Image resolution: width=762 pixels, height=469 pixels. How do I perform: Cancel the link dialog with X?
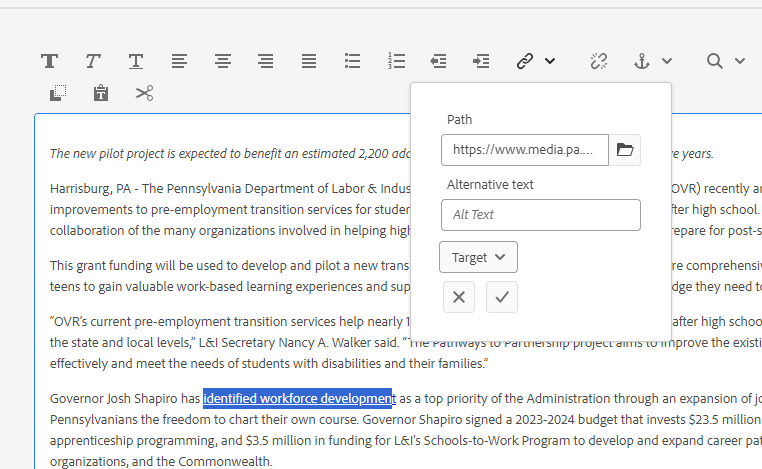459,297
